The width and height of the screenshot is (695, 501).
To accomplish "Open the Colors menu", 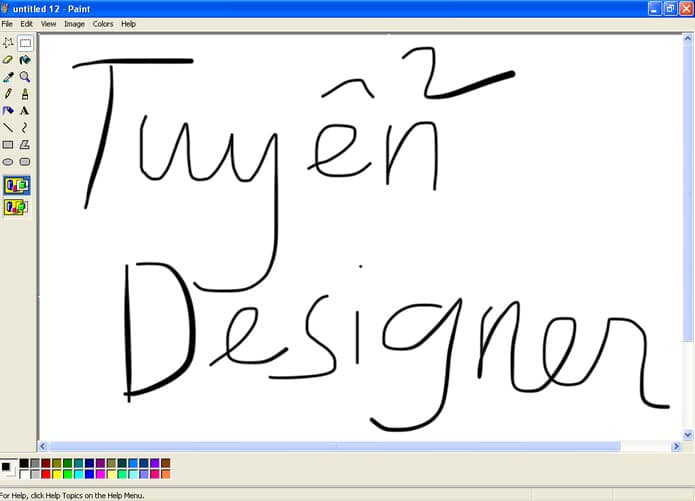I will click(103, 24).
